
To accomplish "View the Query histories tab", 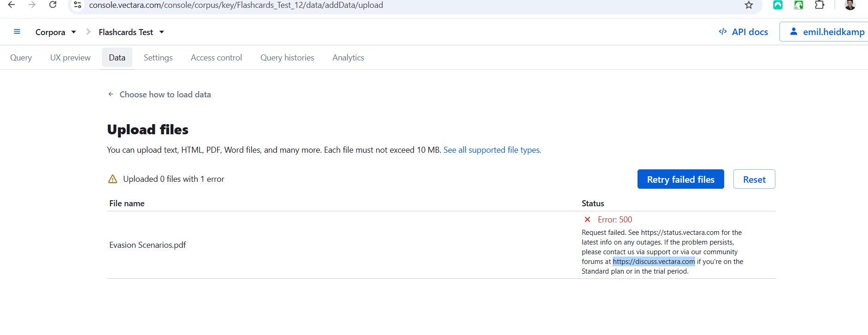I will (x=287, y=58).
